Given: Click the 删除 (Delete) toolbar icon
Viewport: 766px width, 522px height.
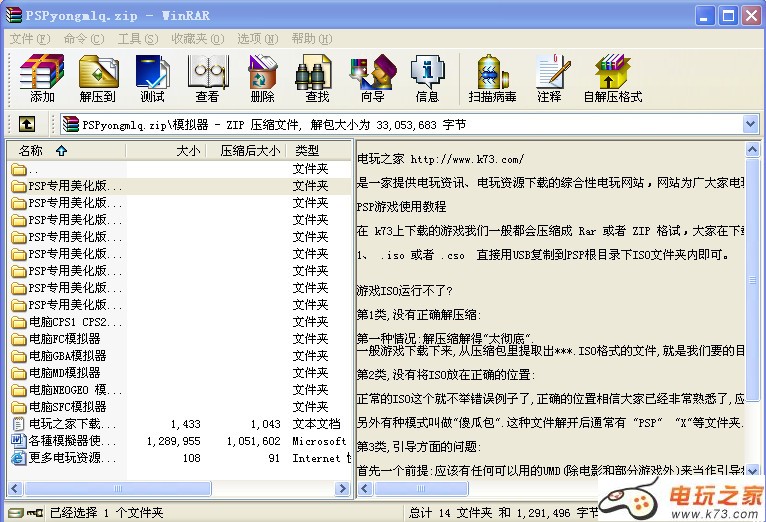Looking at the screenshot, I should [x=262, y=74].
